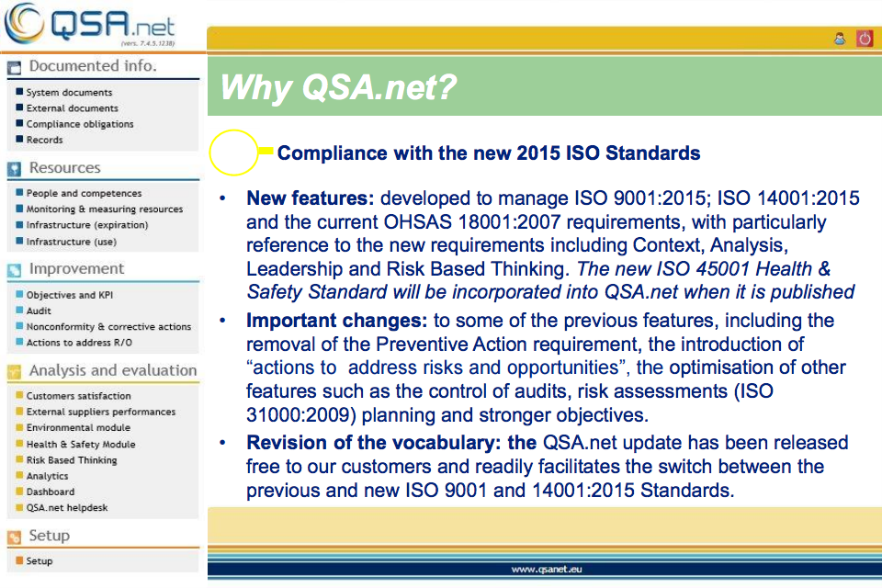
Task: Click the version text under logo
Action: pos(148,43)
